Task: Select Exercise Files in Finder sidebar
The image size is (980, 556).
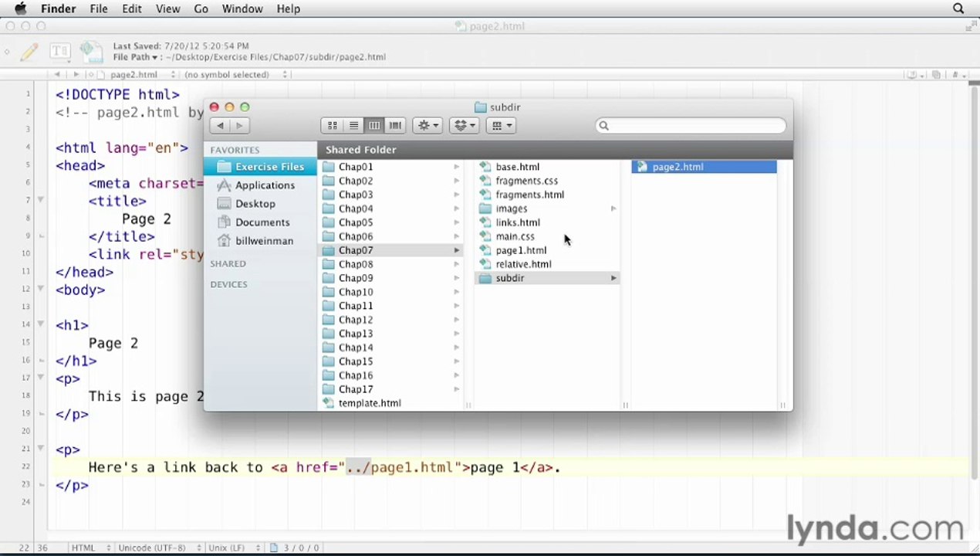Action: tap(260, 167)
